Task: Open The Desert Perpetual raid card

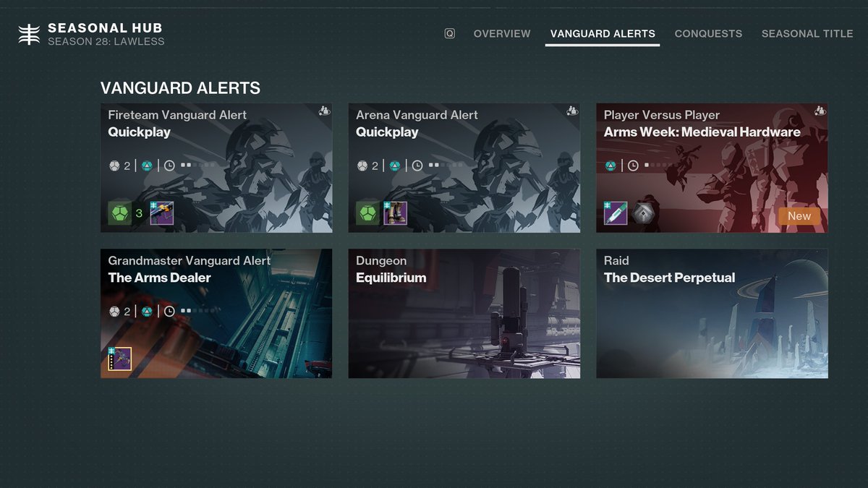Action: pyautogui.click(x=712, y=314)
